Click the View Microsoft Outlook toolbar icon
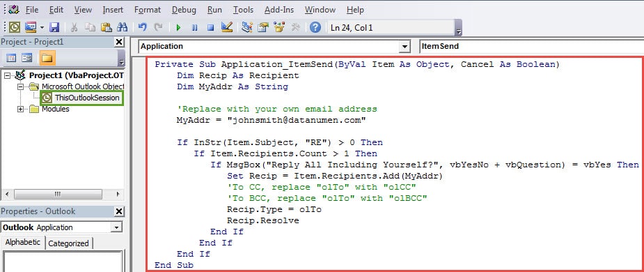This screenshot has width=644, height=272. coord(15,28)
